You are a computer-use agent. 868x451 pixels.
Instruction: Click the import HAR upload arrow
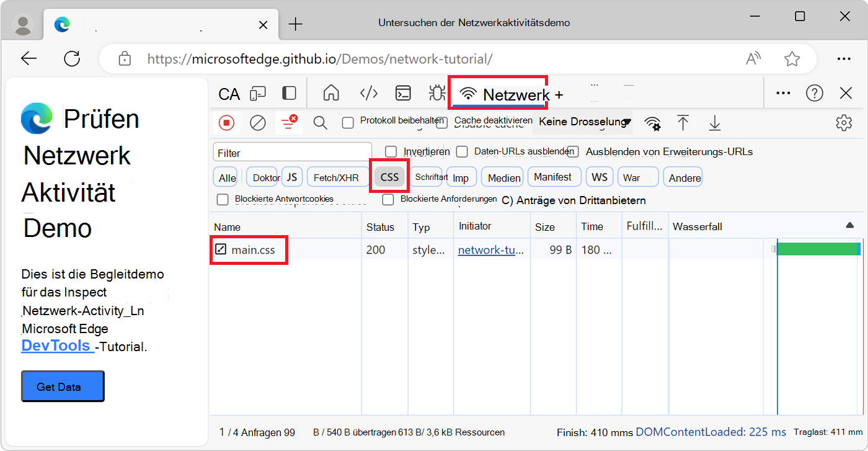(x=683, y=123)
